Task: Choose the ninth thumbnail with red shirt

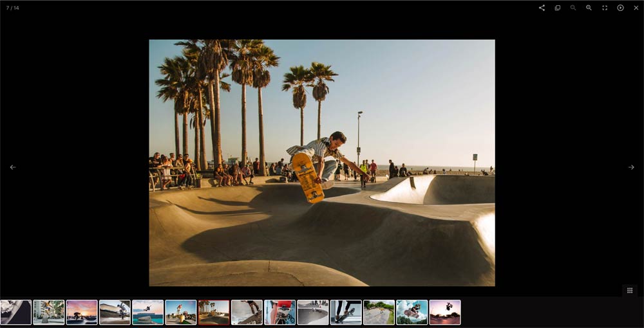Action: (279, 312)
